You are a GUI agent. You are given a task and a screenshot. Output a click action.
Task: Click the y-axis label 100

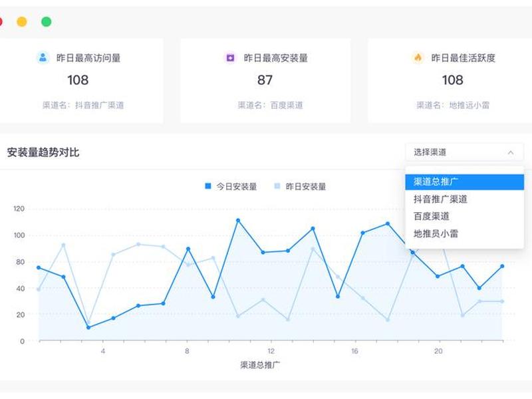pyautogui.click(x=19, y=235)
